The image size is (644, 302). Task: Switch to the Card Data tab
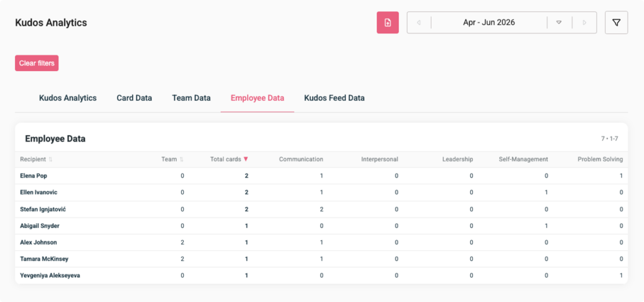click(x=135, y=98)
